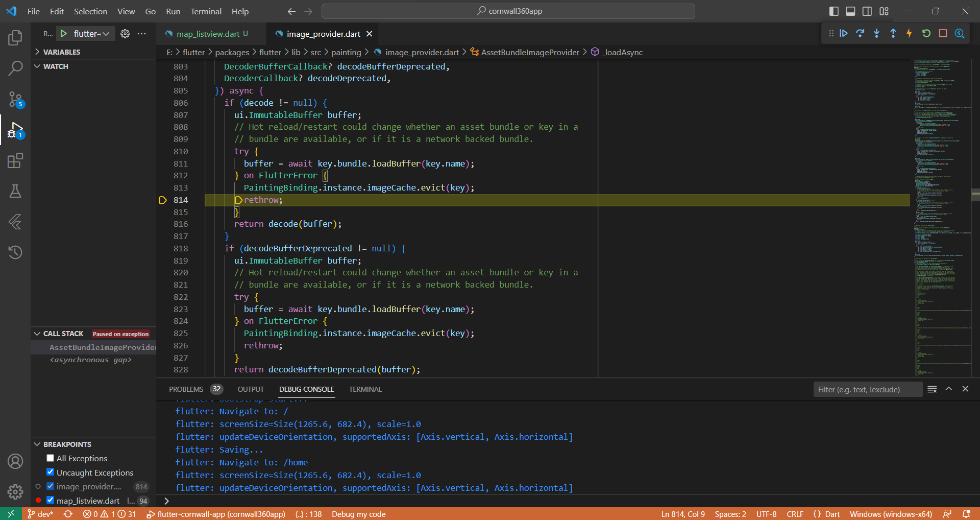Expand the VARIABLES section
980x520 pixels.
point(61,52)
